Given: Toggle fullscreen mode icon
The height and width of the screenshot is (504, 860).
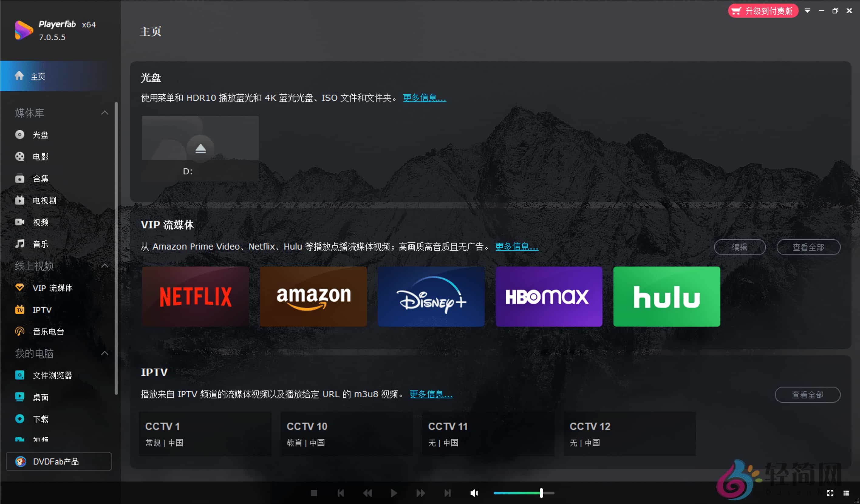Looking at the screenshot, I should pos(830,493).
